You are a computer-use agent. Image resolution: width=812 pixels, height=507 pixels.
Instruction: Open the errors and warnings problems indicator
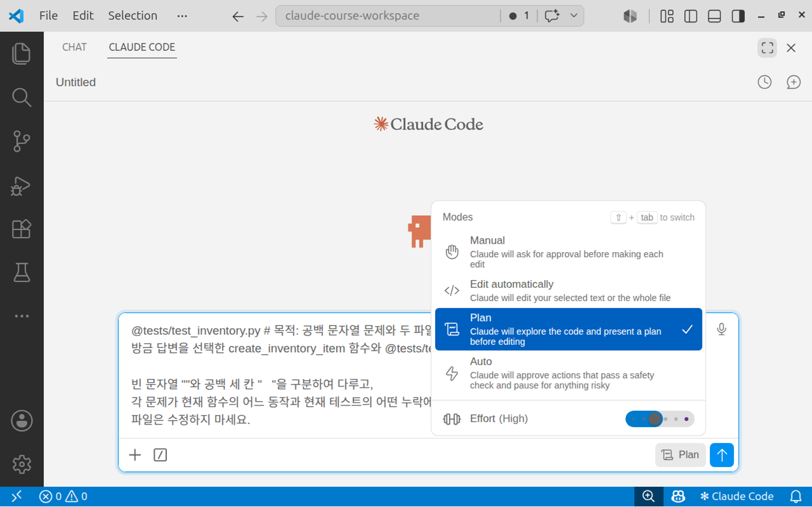[63, 497]
